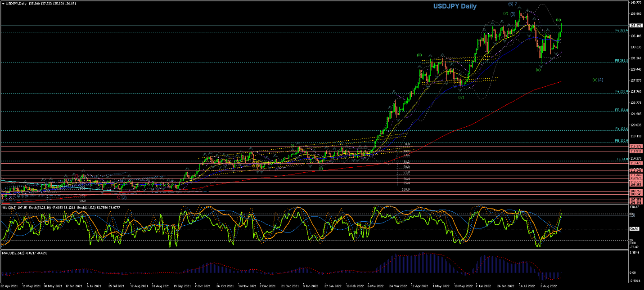Viewport: 644px width, 290px height.
Task: Select the green (ii) wave label
Action: [x=419, y=55]
